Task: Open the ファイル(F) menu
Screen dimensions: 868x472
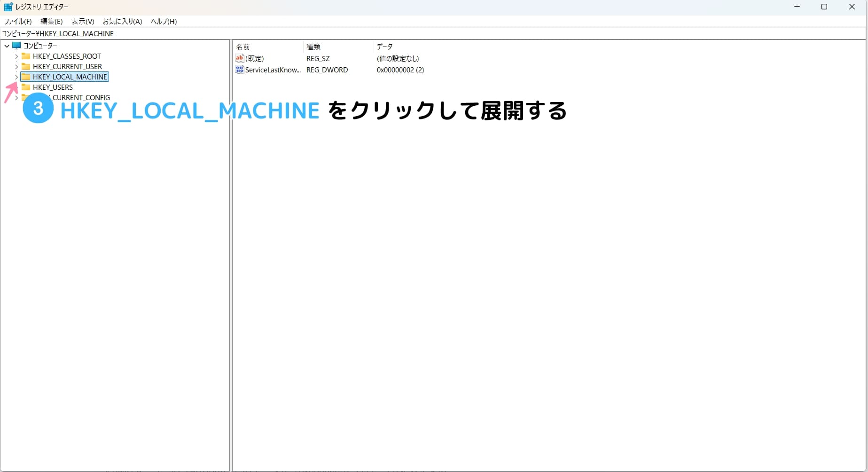Action: [17, 21]
